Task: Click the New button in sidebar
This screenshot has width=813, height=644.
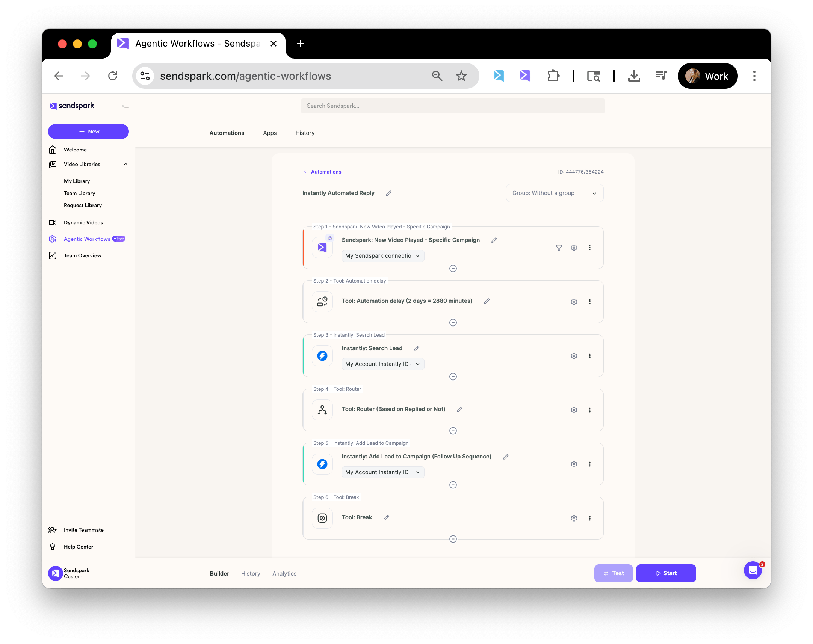Action: [x=88, y=132]
